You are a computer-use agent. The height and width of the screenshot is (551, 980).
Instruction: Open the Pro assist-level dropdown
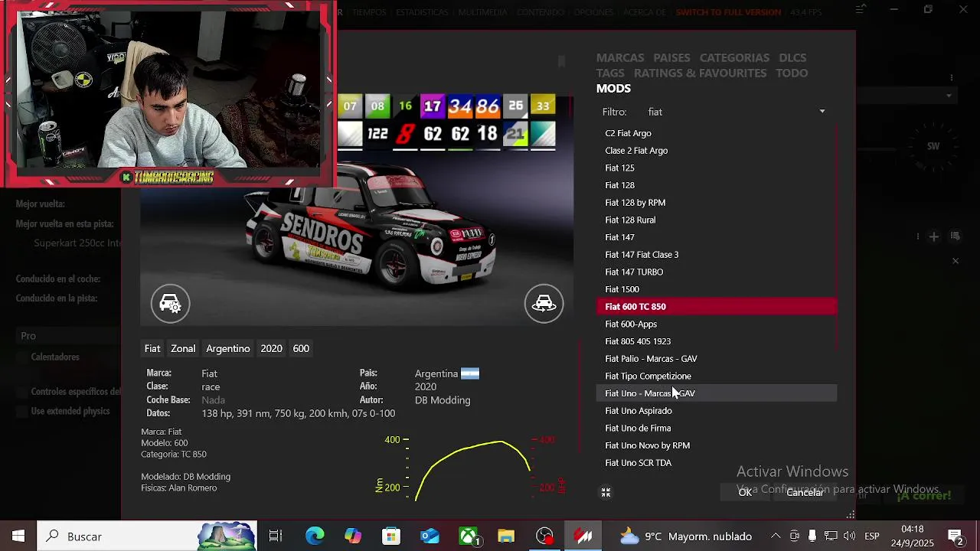(x=69, y=336)
